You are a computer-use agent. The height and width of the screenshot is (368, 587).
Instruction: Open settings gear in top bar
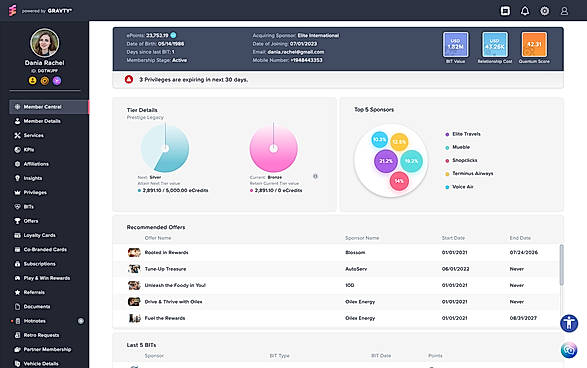pyautogui.click(x=545, y=11)
